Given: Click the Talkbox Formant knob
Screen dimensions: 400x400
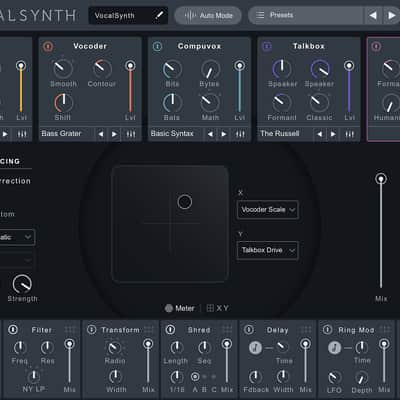Looking at the screenshot, I should (x=282, y=103).
